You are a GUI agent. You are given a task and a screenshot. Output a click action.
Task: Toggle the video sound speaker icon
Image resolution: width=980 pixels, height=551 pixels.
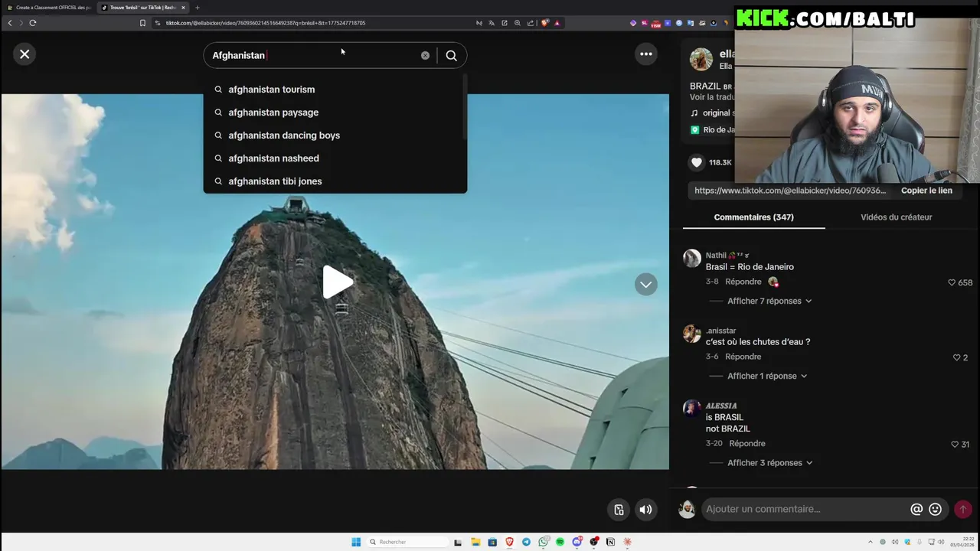[646, 510]
